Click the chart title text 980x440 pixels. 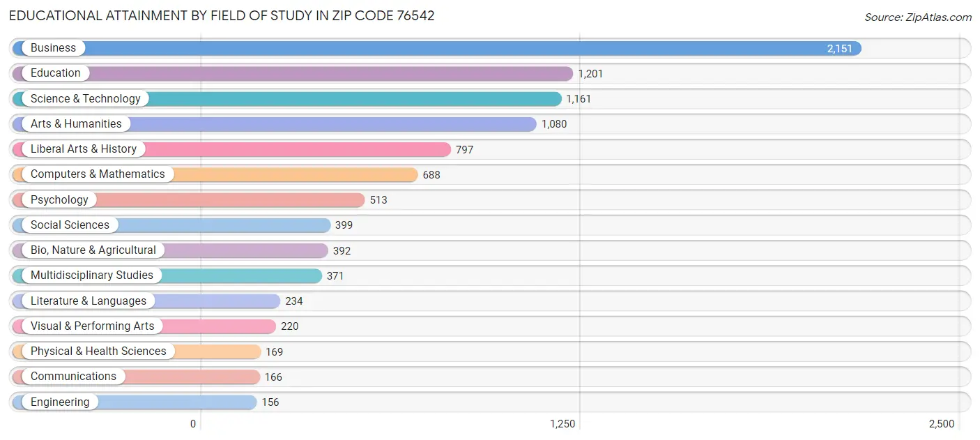[222, 16]
